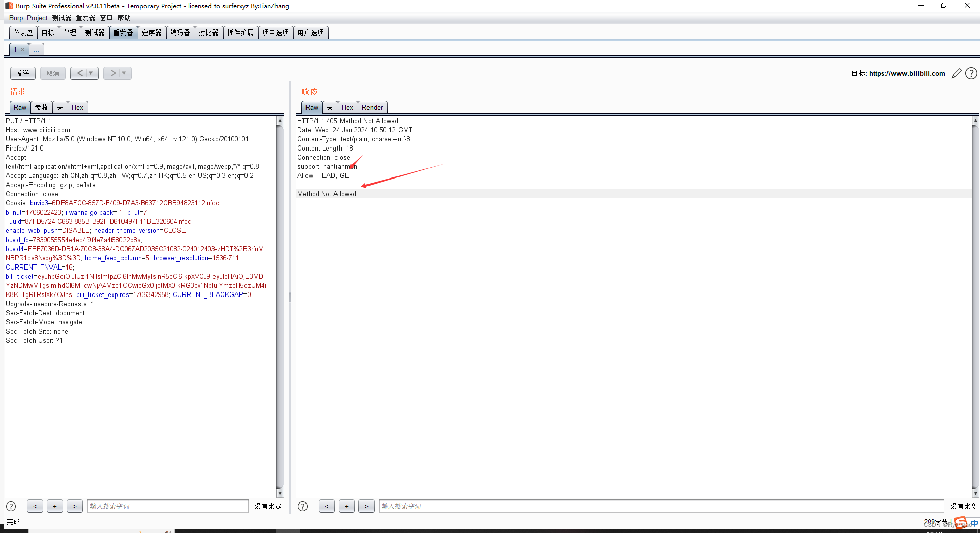Viewport: 980px width, 533px height.
Task: Click the 发送 send button
Action: coord(23,73)
